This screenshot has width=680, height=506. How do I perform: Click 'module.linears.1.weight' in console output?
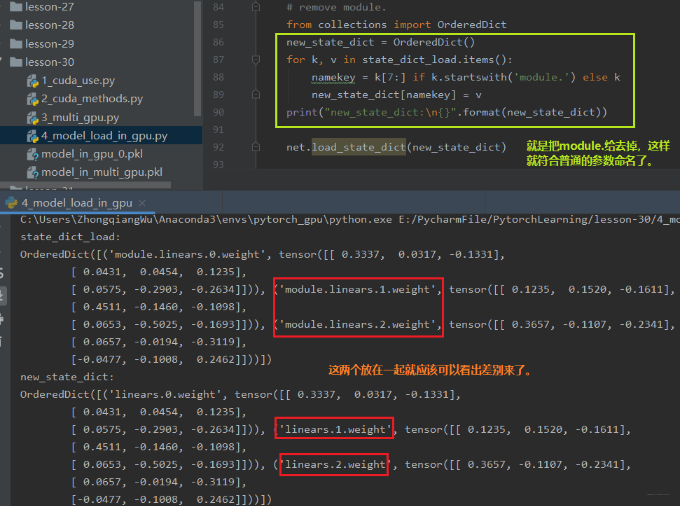[357, 290]
